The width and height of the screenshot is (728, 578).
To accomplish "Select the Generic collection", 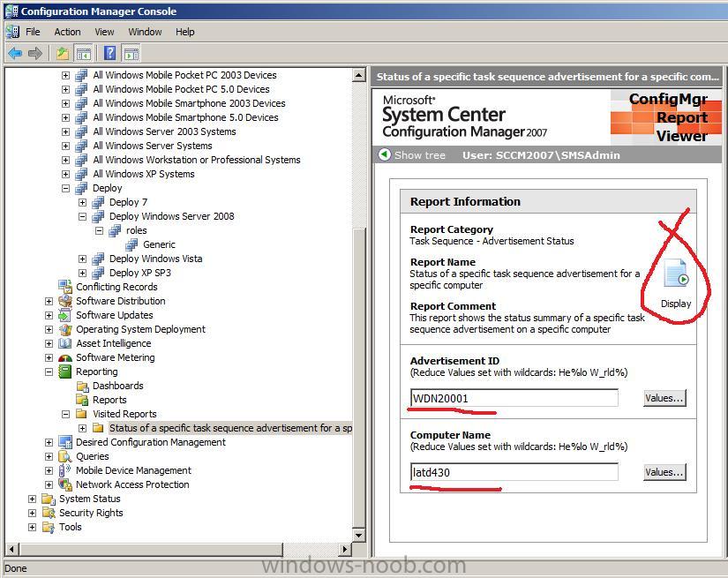I will coord(159,244).
